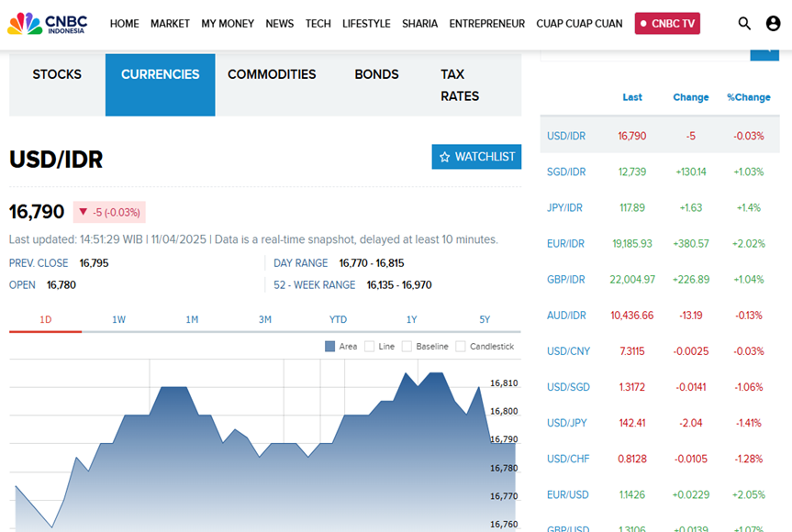The height and width of the screenshot is (532, 792).
Task: Click the USD/JPY pair link
Action: 566,423
